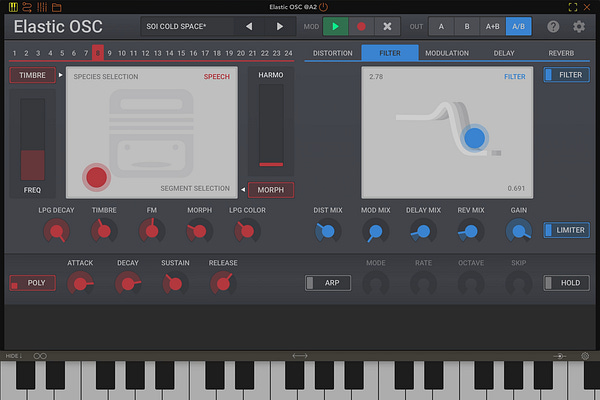Select output B
The image size is (600, 400).
click(x=467, y=26)
